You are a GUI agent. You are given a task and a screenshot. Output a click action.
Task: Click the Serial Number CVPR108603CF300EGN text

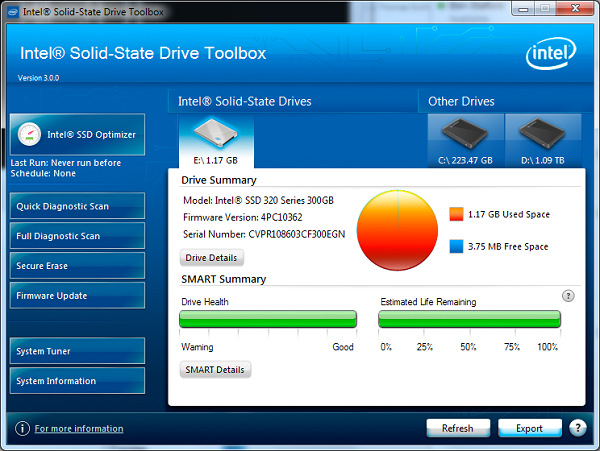(x=264, y=234)
